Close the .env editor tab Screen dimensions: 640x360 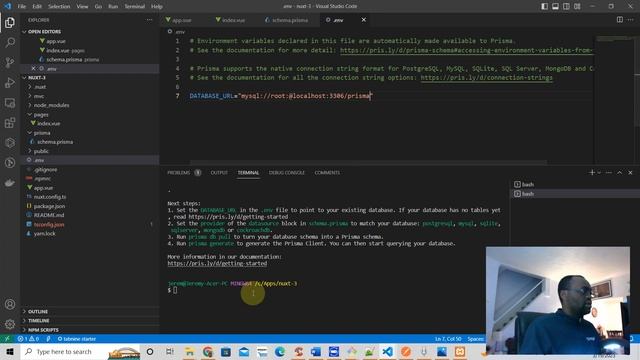coord(363,20)
